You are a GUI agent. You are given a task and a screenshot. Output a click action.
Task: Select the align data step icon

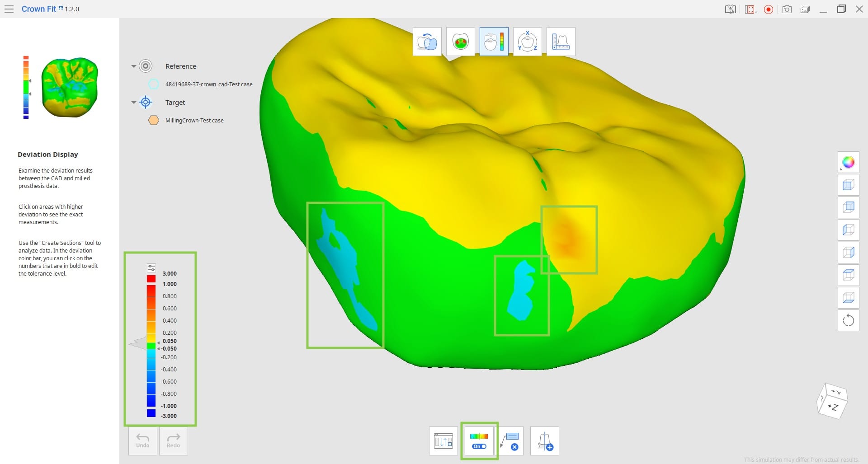coord(427,42)
